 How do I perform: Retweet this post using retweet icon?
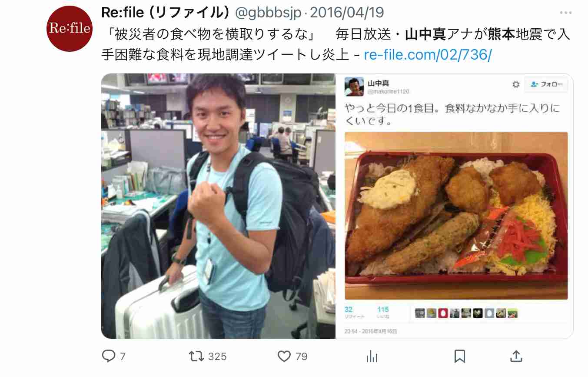(197, 357)
